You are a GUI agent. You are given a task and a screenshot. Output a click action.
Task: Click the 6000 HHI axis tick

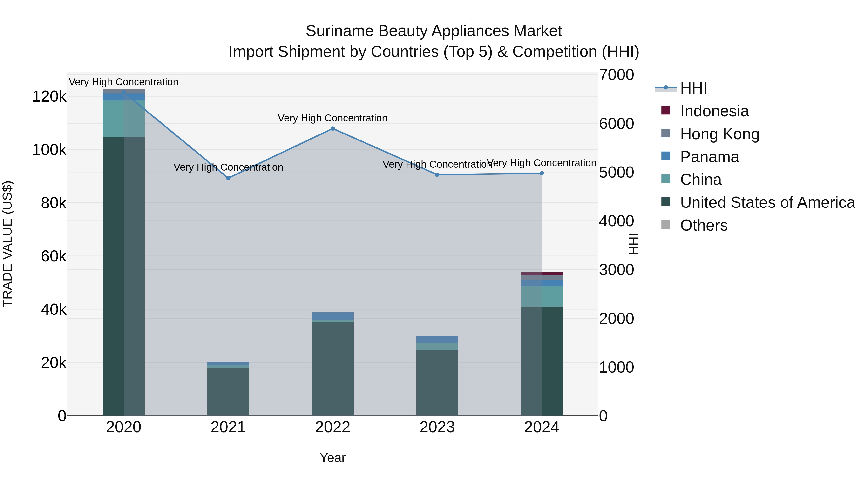tap(617, 124)
